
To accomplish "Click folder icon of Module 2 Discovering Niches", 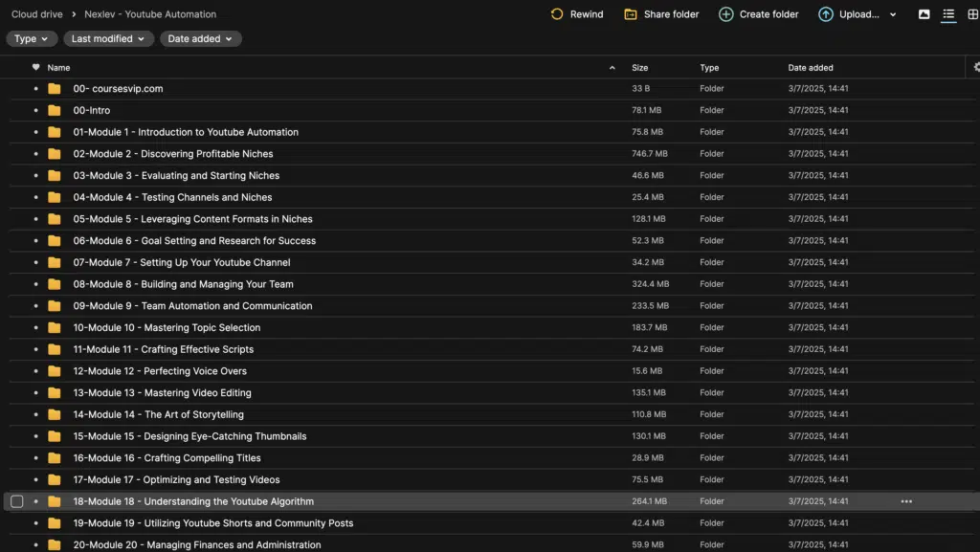I will pos(55,154).
